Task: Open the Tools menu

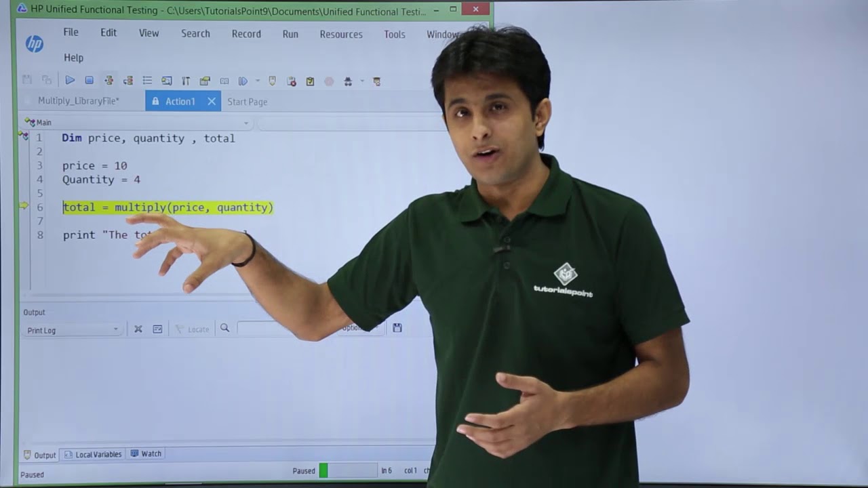Action: (395, 34)
